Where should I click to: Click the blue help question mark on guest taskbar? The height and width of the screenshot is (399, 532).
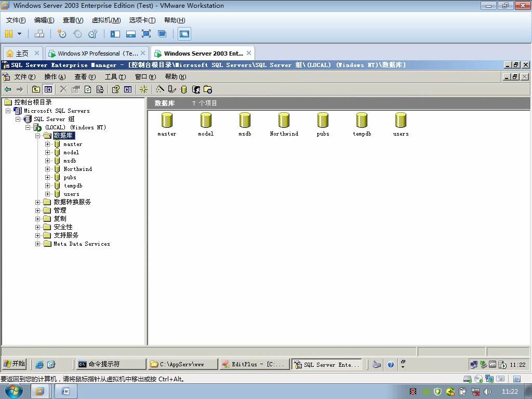click(391, 364)
